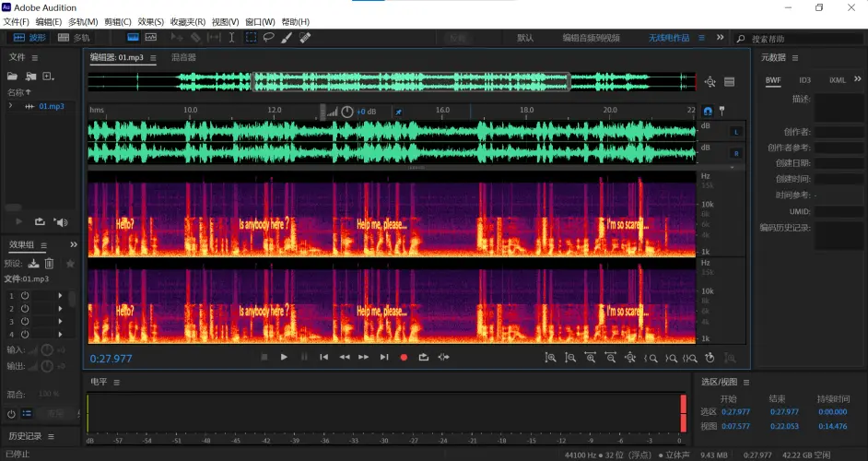
Task: Switch to 多轨 multitrack view
Action: tap(74, 38)
